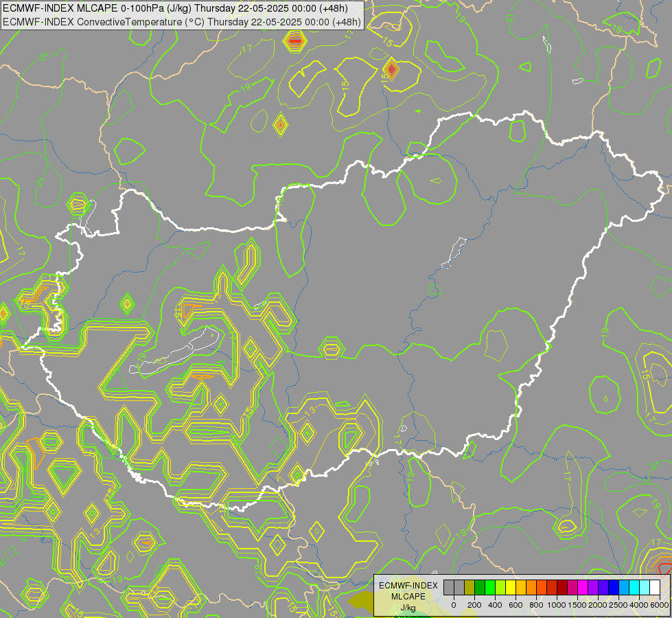Click the legend label '4000'
Viewport: 672px width, 618px height.
pos(639,605)
